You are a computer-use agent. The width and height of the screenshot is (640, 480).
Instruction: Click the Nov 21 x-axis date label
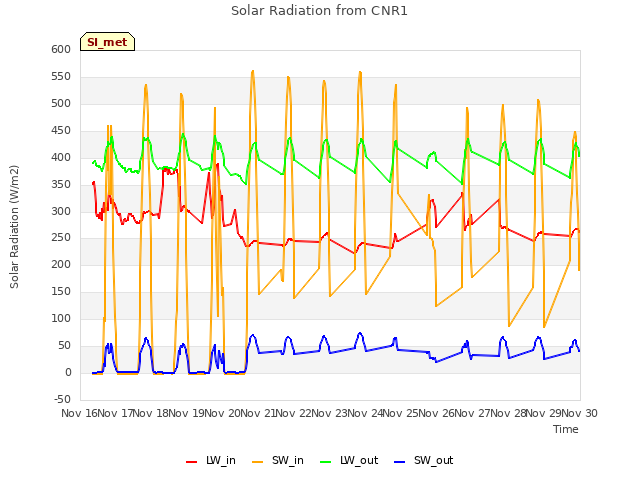click(x=258, y=413)
